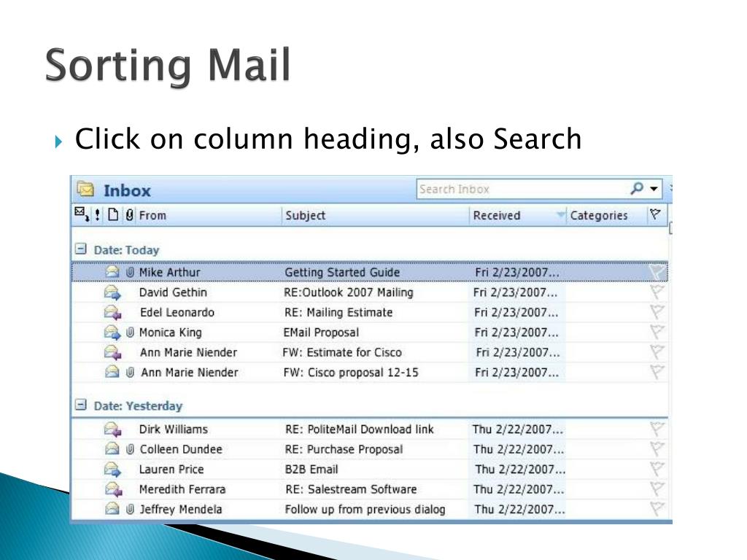Viewport: 747px width, 560px height.
Task: Flag the RE: Salestream Software message
Action: (x=657, y=489)
